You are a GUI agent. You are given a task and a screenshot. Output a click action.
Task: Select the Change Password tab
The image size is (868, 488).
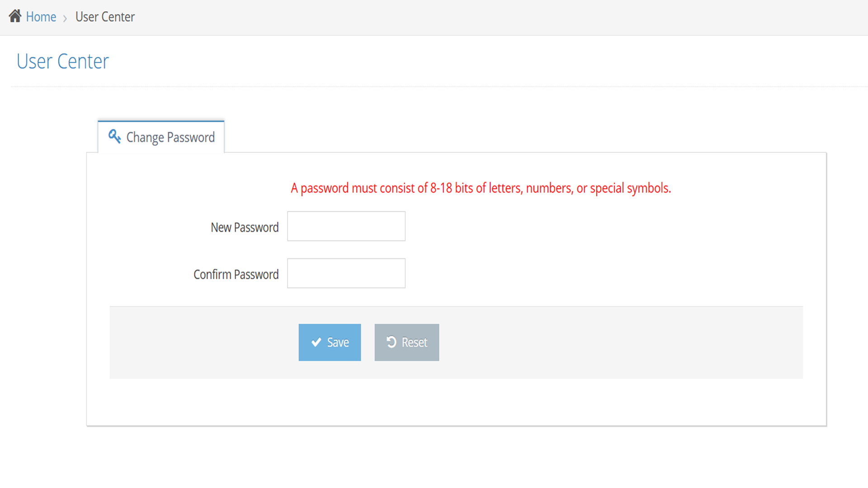pyautogui.click(x=170, y=137)
